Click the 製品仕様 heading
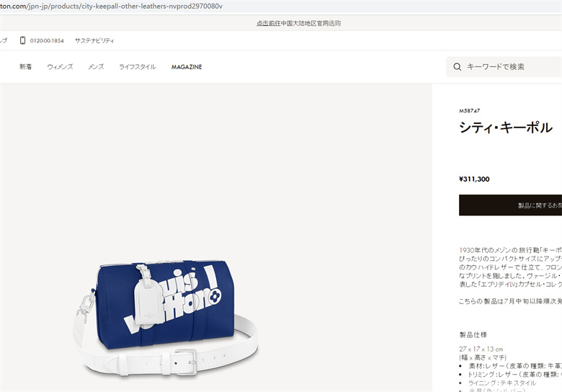Screen dimensions: 562x392 [473, 334]
